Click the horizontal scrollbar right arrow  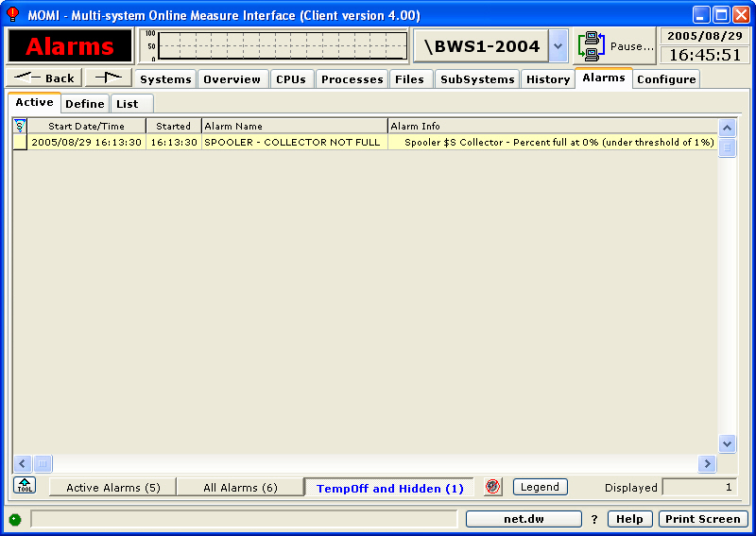click(706, 463)
